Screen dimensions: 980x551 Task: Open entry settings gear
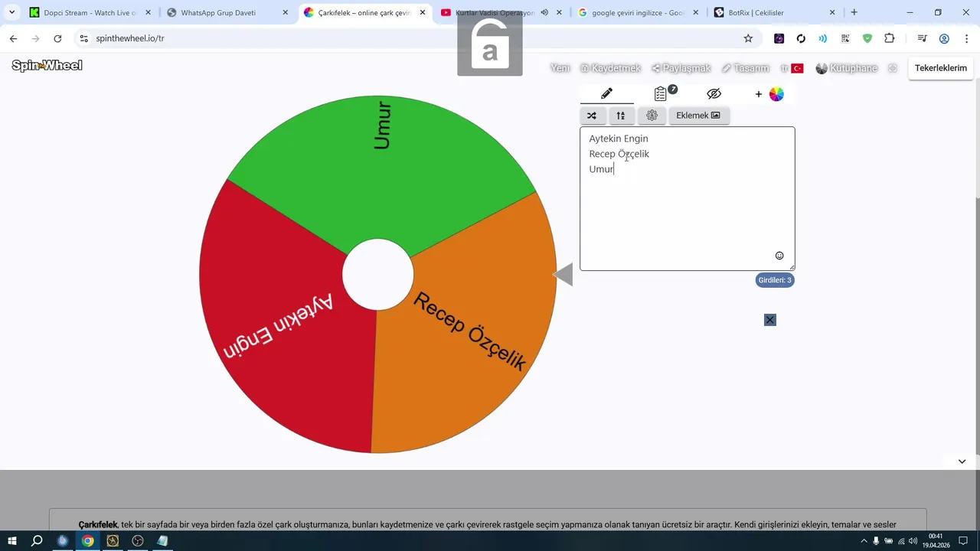(652, 116)
